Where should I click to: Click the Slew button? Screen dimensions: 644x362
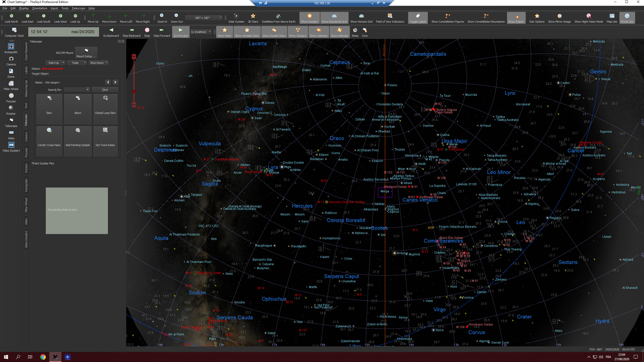pyautogui.click(x=49, y=109)
